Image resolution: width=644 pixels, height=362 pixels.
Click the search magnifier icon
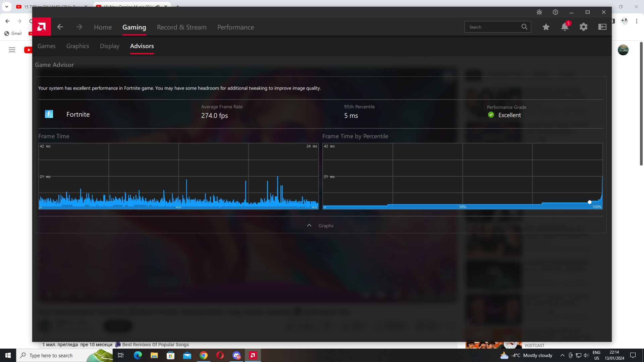tap(524, 27)
